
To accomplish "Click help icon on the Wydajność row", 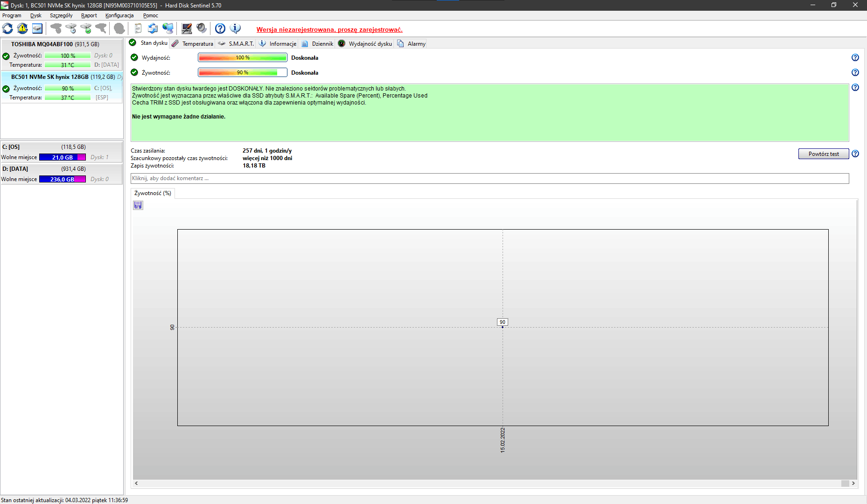I will click(855, 57).
